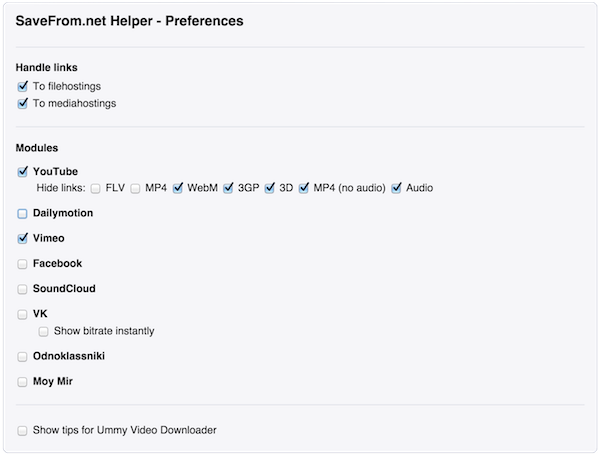This screenshot has width=600, height=456.
Task: Disable the YouTube module checkbox
Action: coord(23,172)
